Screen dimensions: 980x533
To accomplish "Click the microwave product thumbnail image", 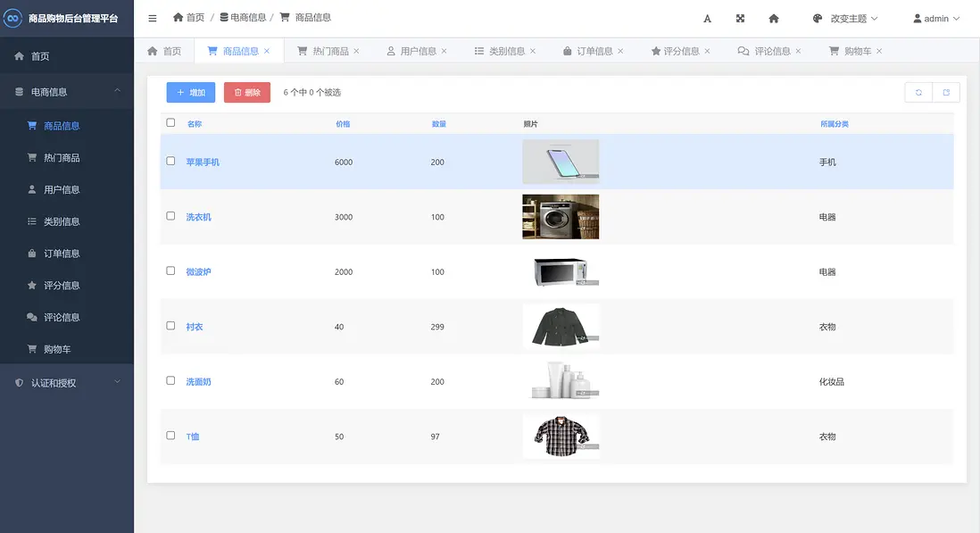I will (x=561, y=271).
